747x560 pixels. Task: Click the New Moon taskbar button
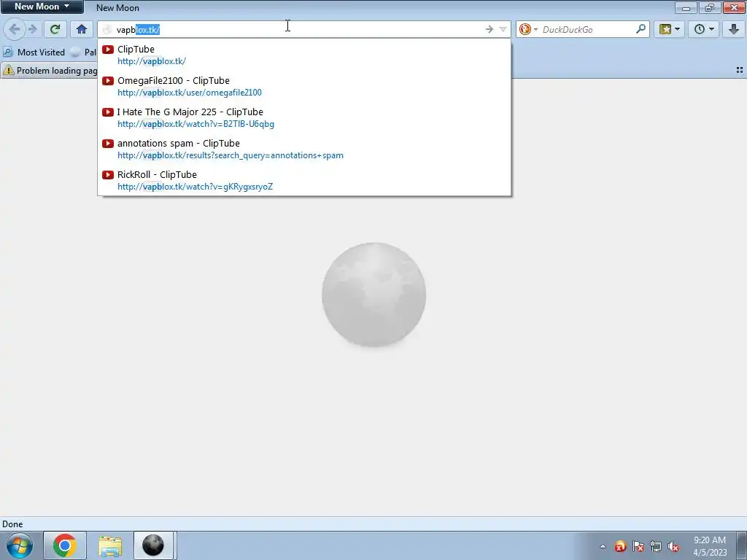[x=153, y=545]
